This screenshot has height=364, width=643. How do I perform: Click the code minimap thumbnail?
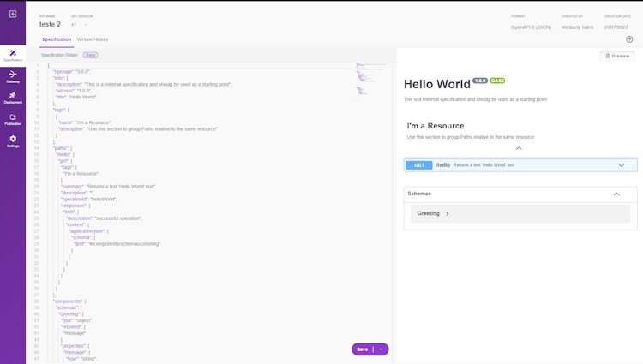370,80
